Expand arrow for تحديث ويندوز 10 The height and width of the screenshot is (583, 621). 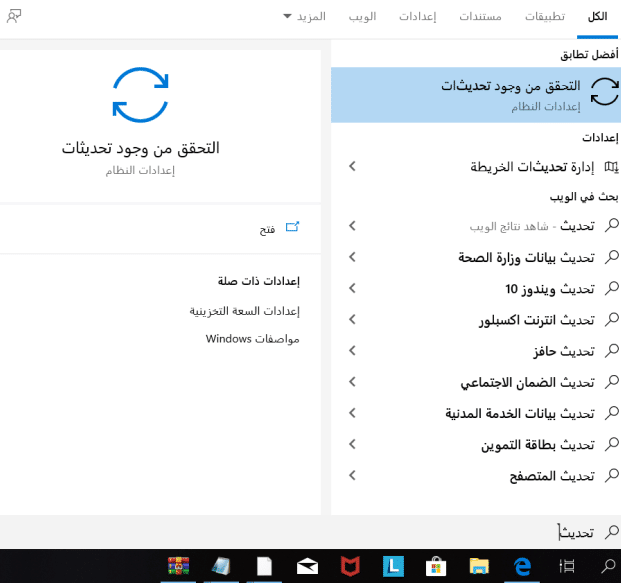[352, 288]
